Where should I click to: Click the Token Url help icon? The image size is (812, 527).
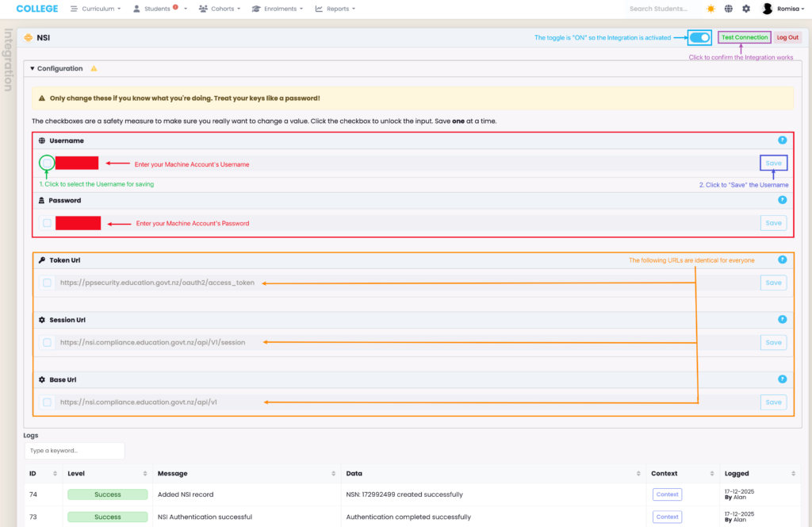pyautogui.click(x=782, y=260)
